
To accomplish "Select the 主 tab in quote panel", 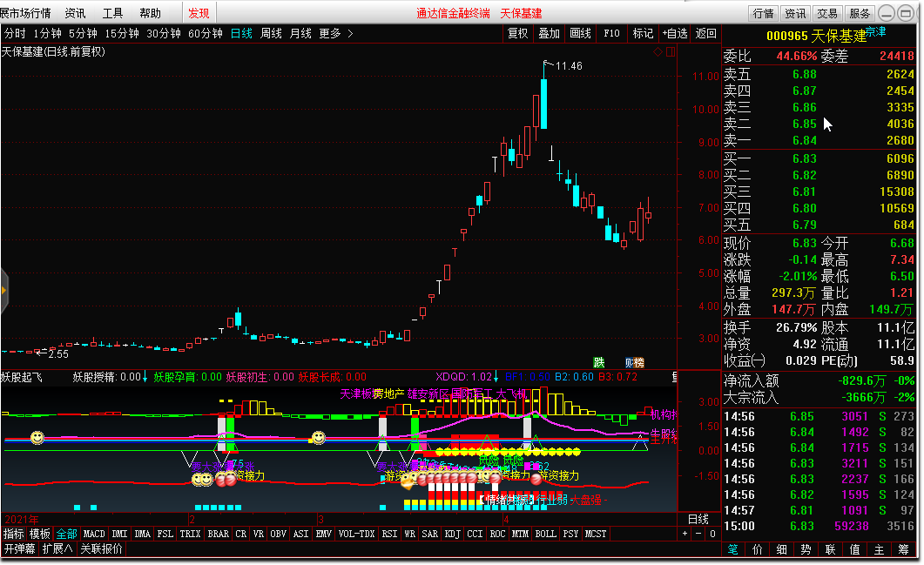I will [x=879, y=549].
